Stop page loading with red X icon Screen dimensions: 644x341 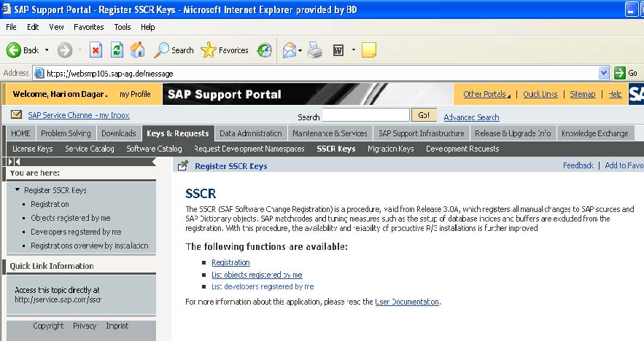pos(96,50)
